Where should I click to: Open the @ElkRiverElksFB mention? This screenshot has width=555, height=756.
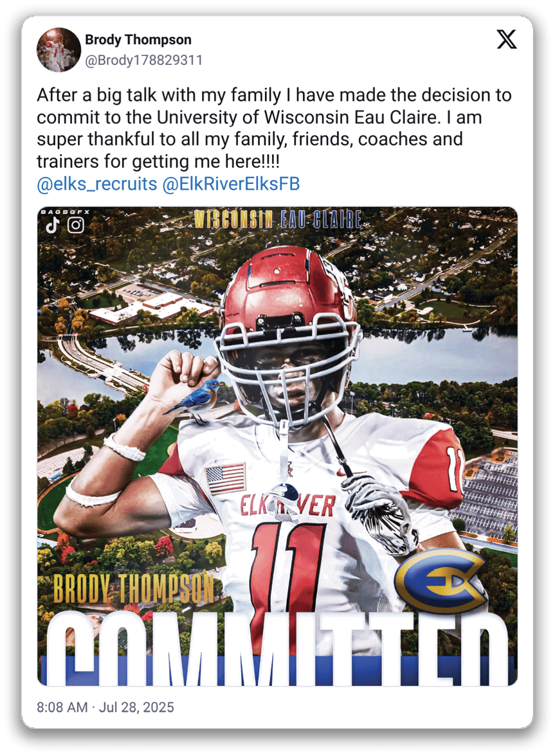[231, 184]
